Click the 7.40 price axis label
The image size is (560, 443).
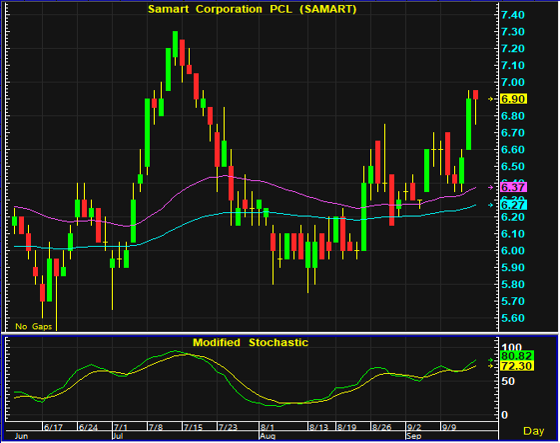[513, 15]
